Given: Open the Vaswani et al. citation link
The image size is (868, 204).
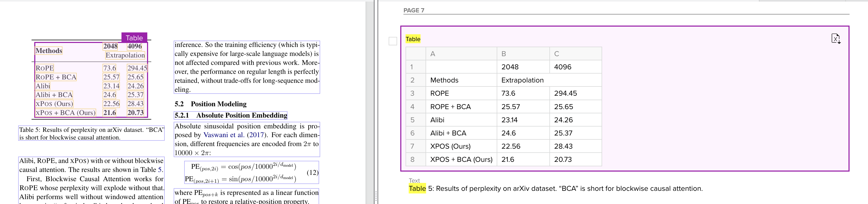Looking at the screenshot, I should tap(223, 135).
